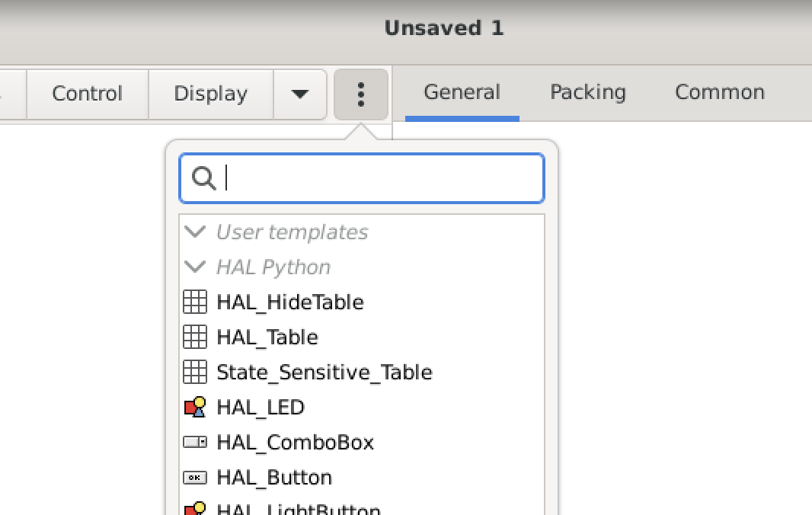Select HAL_LED from the widget list

(362, 408)
